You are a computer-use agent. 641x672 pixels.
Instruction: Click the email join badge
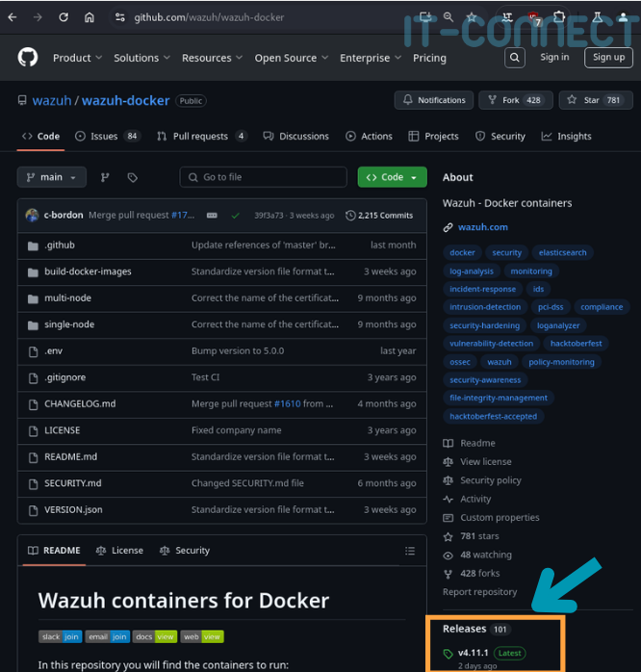pos(108,636)
